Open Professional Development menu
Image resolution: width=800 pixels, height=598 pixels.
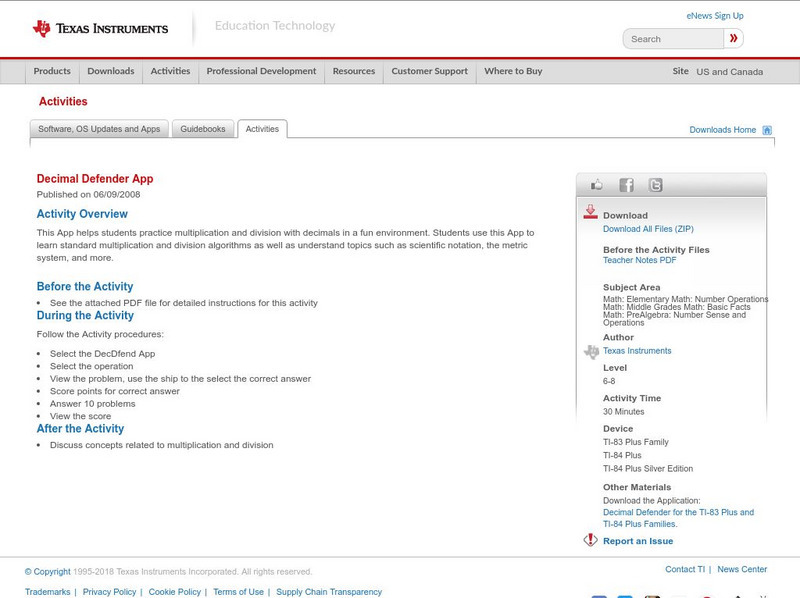tap(261, 71)
